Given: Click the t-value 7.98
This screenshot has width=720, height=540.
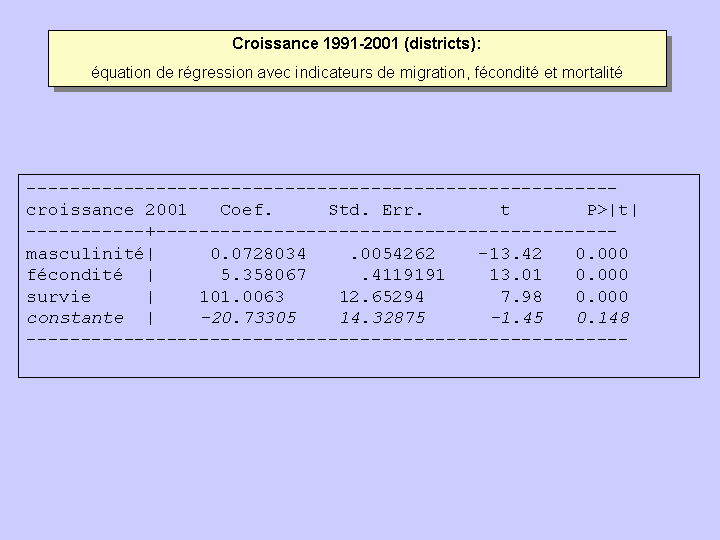Looking at the screenshot, I should [x=526, y=297].
